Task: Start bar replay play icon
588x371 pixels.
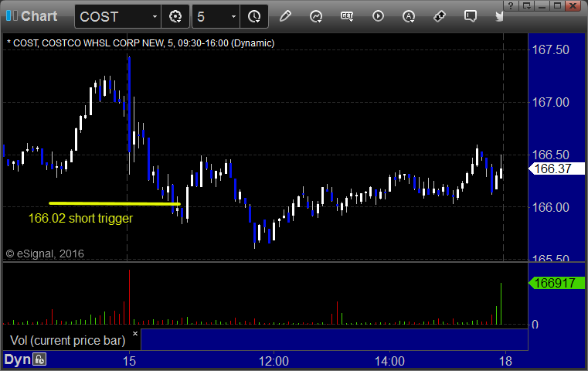Action: pyautogui.click(x=378, y=16)
